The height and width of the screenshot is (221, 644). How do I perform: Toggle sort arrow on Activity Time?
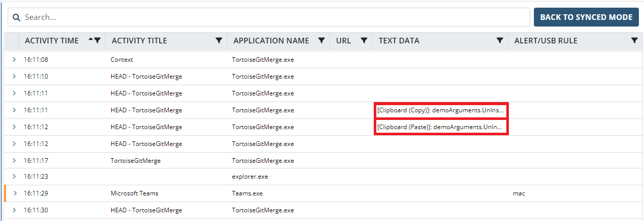[x=91, y=40]
